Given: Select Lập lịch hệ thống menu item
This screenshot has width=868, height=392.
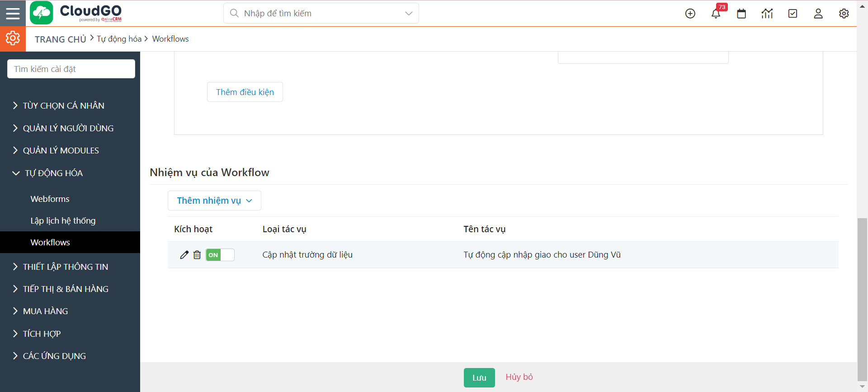Looking at the screenshot, I should (63, 220).
